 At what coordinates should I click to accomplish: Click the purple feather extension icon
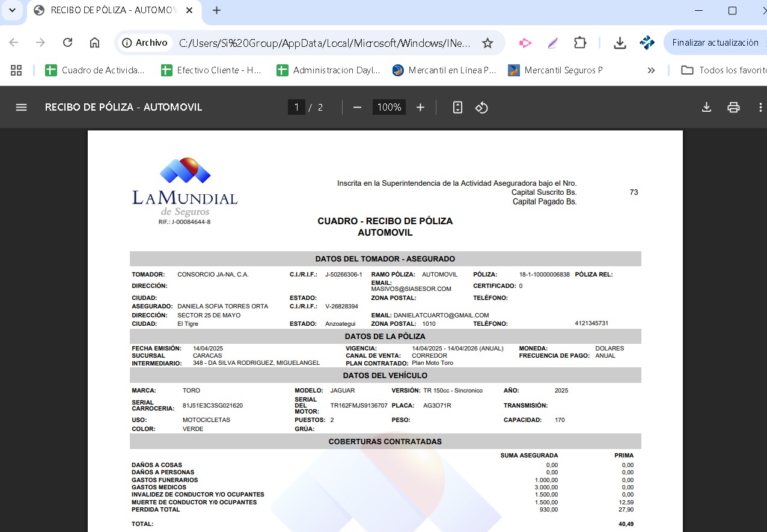[552, 43]
